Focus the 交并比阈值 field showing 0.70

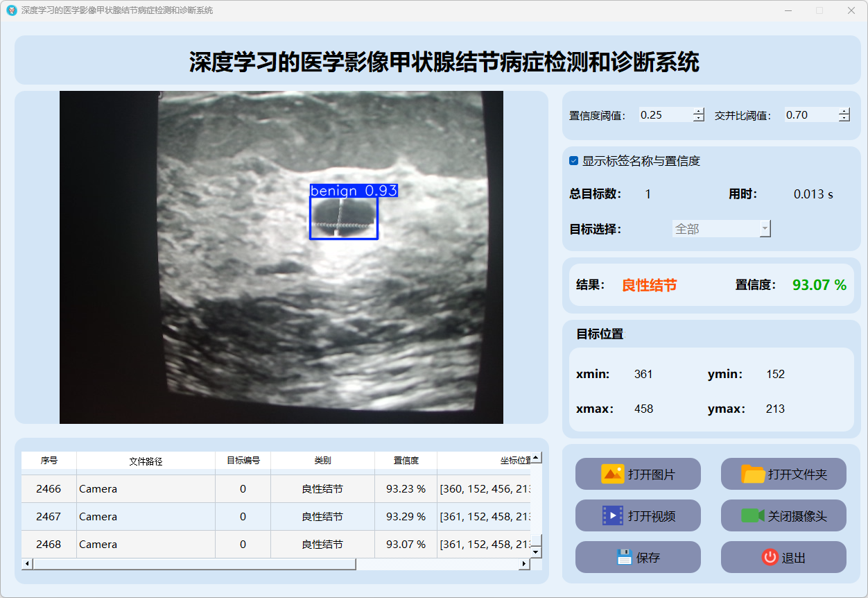pyautogui.click(x=811, y=115)
